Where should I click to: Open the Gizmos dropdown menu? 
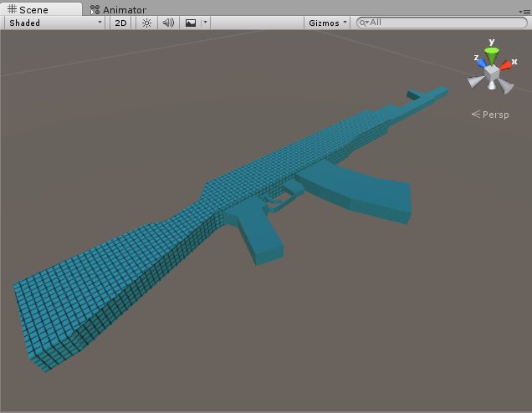click(327, 23)
